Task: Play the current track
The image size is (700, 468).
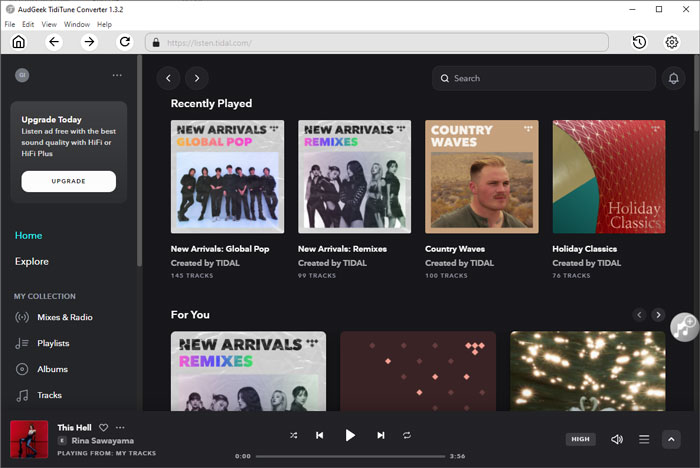Action: (350, 435)
